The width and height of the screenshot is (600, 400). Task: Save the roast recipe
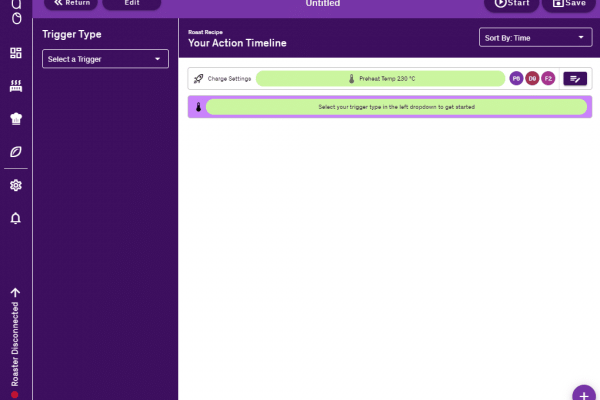(x=568, y=4)
